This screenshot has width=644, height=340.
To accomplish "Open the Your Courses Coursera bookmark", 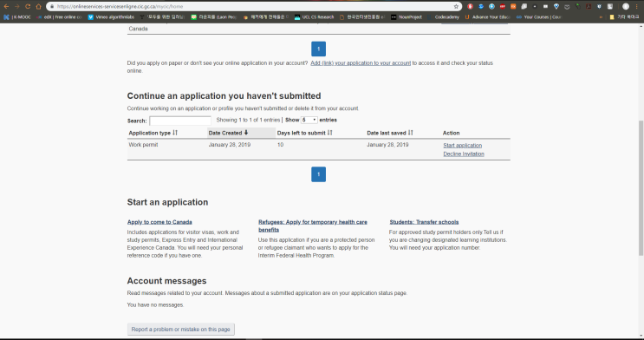I will (538, 17).
